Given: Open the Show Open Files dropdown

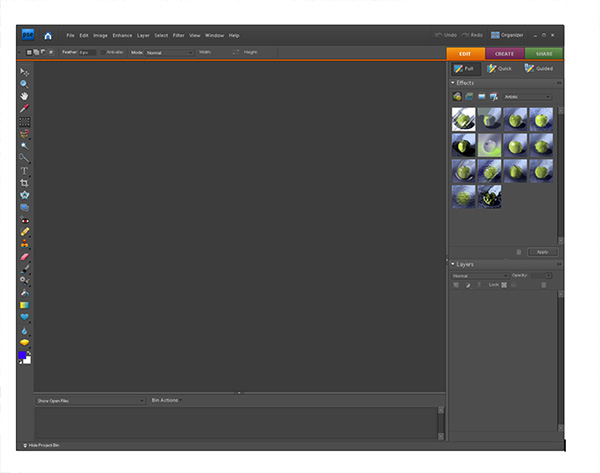Looking at the screenshot, I should (x=90, y=401).
